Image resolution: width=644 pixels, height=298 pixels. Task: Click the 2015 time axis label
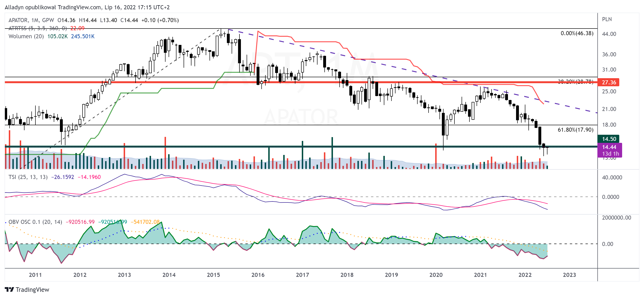click(x=213, y=275)
